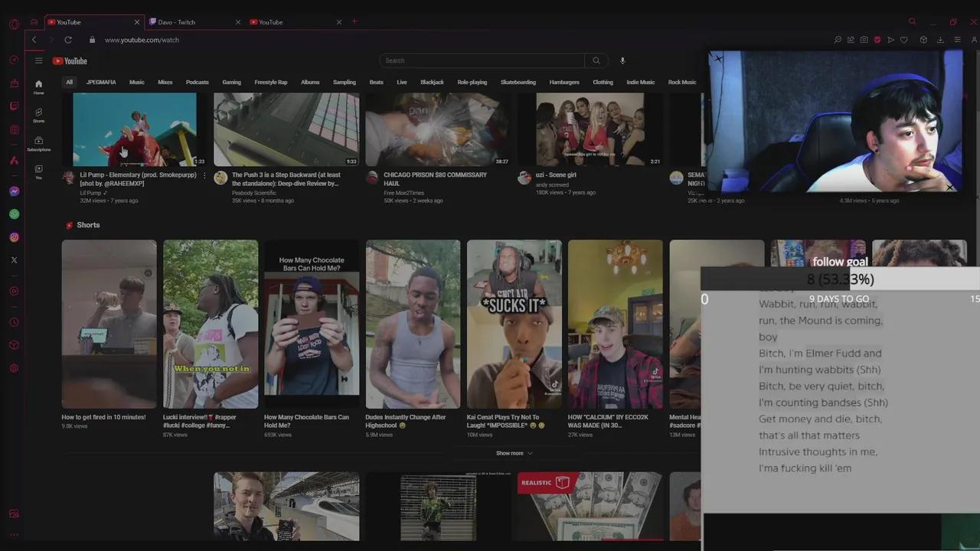
Task: Select the Gaming filter chip
Action: click(231, 82)
